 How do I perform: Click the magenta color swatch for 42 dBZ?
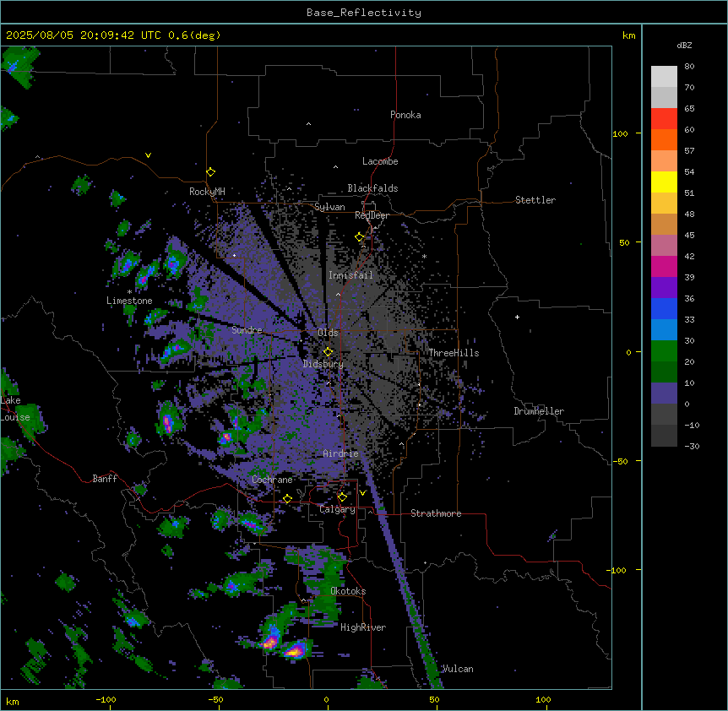click(664, 266)
